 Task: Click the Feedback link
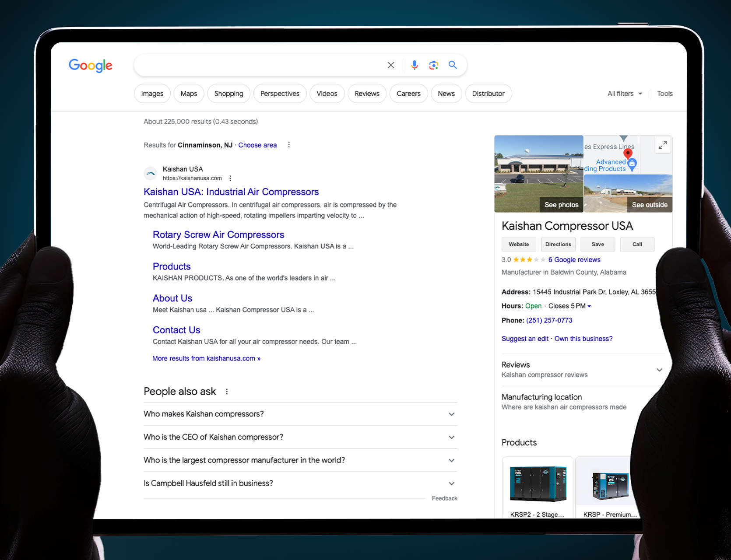tap(444, 498)
